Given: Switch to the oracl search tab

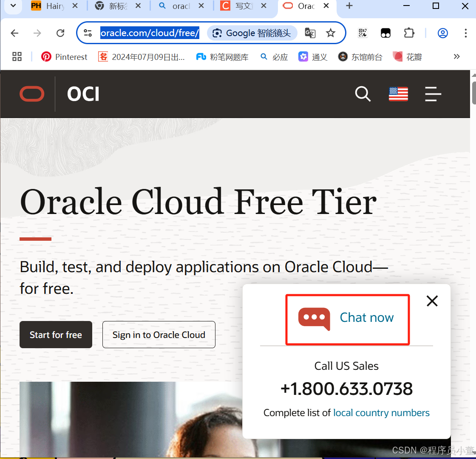Looking at the screenshot, I should pyautogui.click(x=175, y=6).
